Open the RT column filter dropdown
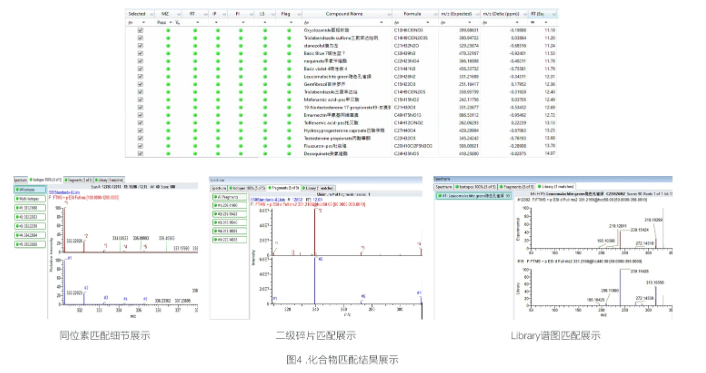The height and width of the screenshot is (373, 706). pos(198,23)
